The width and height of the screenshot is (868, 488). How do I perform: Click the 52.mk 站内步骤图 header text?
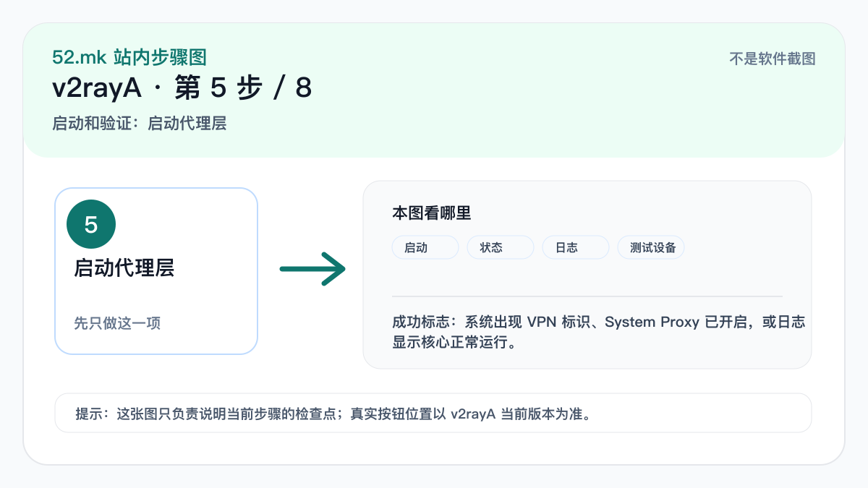pos(129,58)
